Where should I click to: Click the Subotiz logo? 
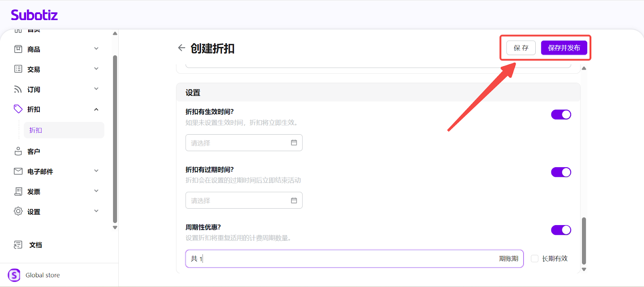coord(34,15)
